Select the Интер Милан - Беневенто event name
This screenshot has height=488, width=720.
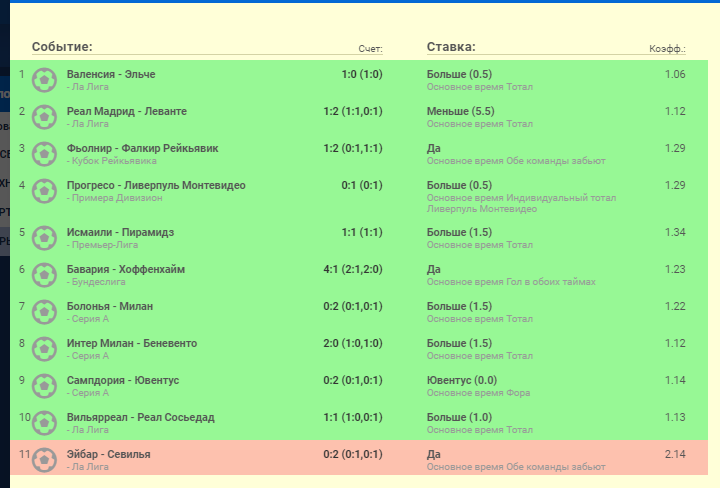[132, 343]
